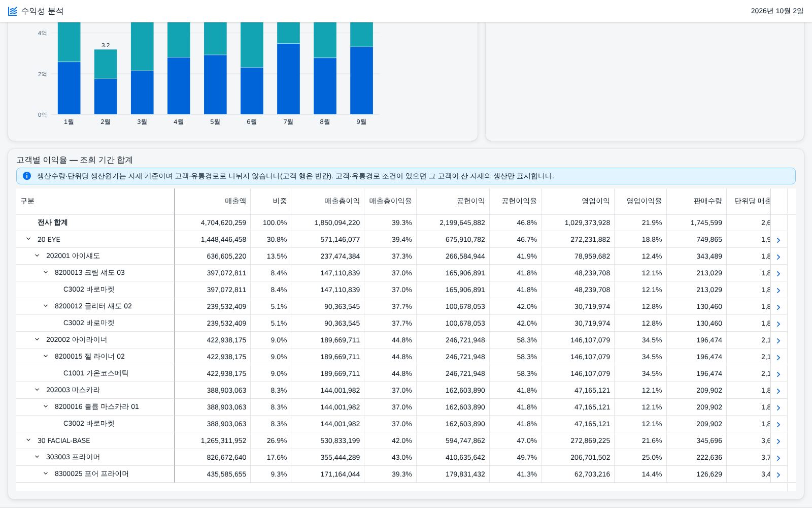
Task: Select the 전사 합계 total row
Action: point(401,223)
